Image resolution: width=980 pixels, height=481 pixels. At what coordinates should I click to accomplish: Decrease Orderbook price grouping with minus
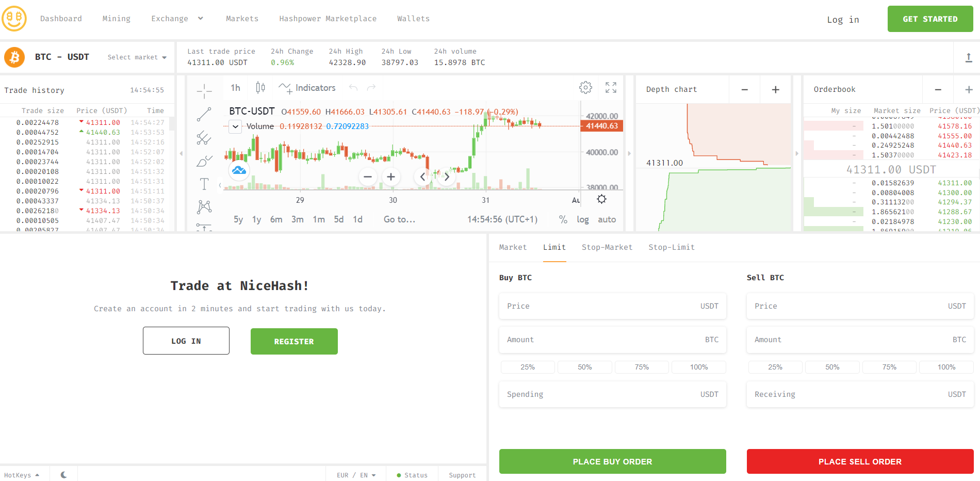click(938, 90)
